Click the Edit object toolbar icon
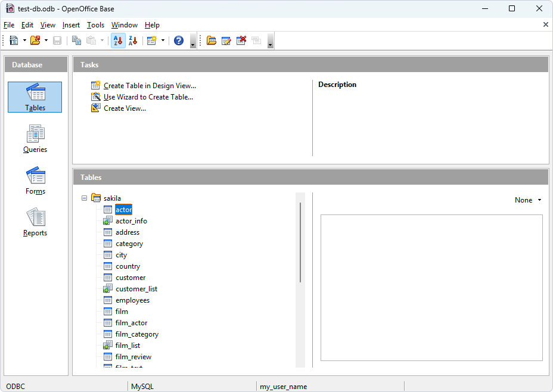 pyautogui.click(x=226, y=40)
